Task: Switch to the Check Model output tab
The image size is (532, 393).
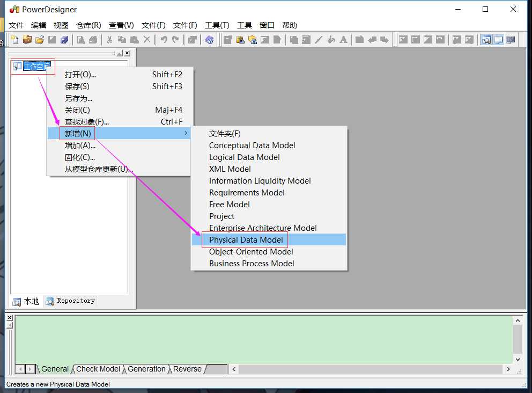Action: 98,369
